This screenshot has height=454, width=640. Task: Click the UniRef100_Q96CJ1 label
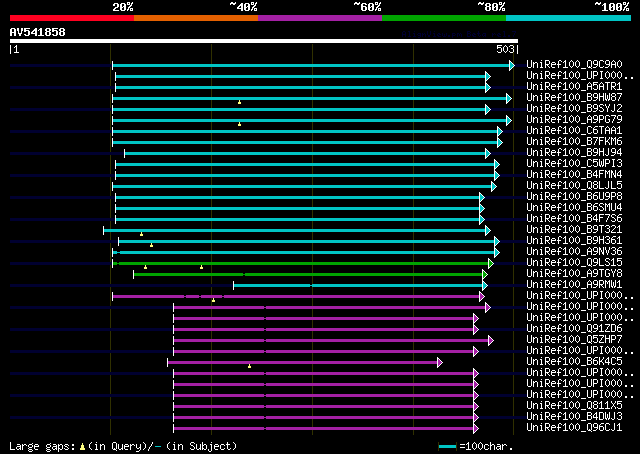(x=574, y=428)
